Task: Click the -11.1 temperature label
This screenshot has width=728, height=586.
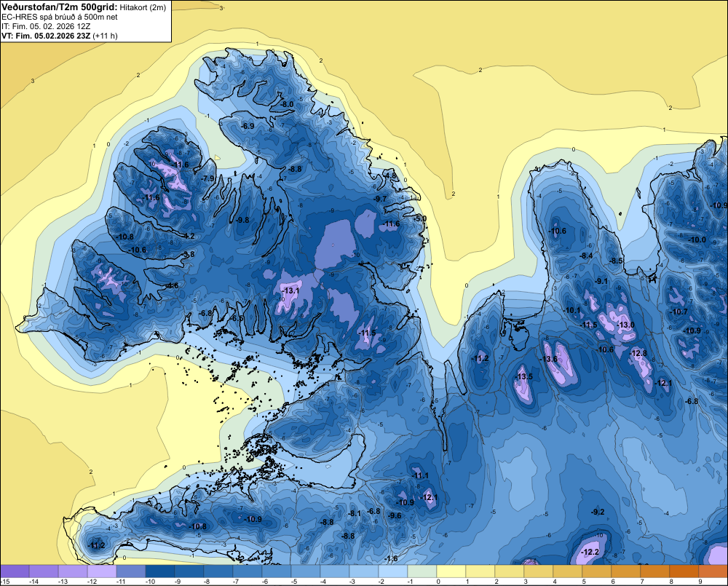Action: 420,475
